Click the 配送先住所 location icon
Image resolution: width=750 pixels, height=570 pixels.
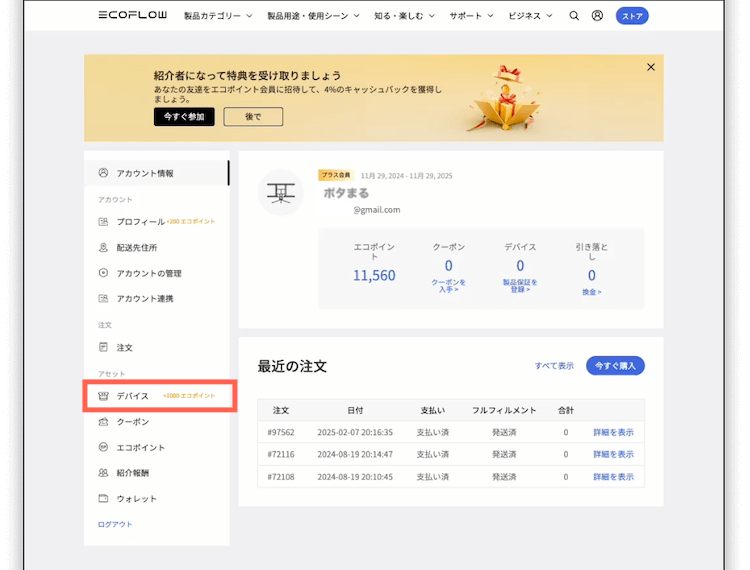tap(103, 247)
